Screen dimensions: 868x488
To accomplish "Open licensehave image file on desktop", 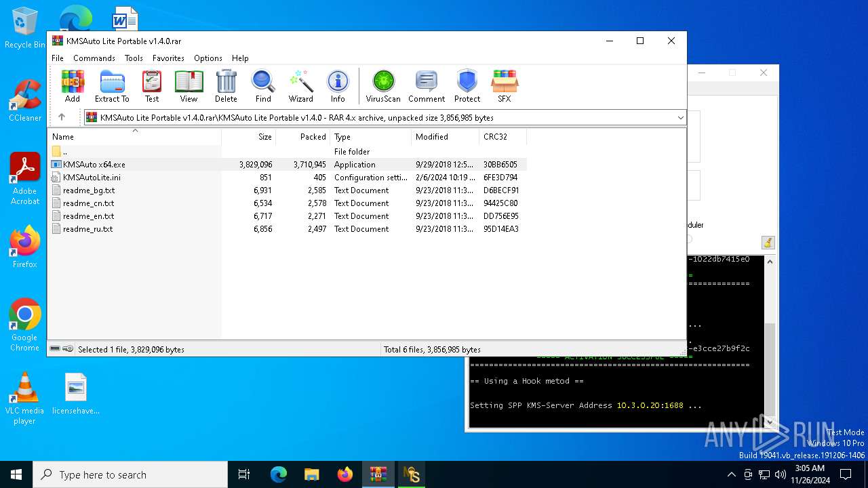I will pos(76,393).
